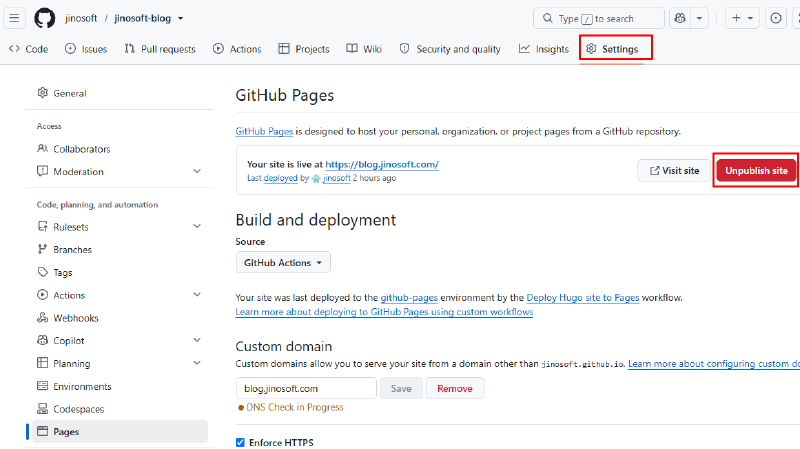
Task: Toggle the Enforce HTTPS checkbox
Action: [240, 442]
